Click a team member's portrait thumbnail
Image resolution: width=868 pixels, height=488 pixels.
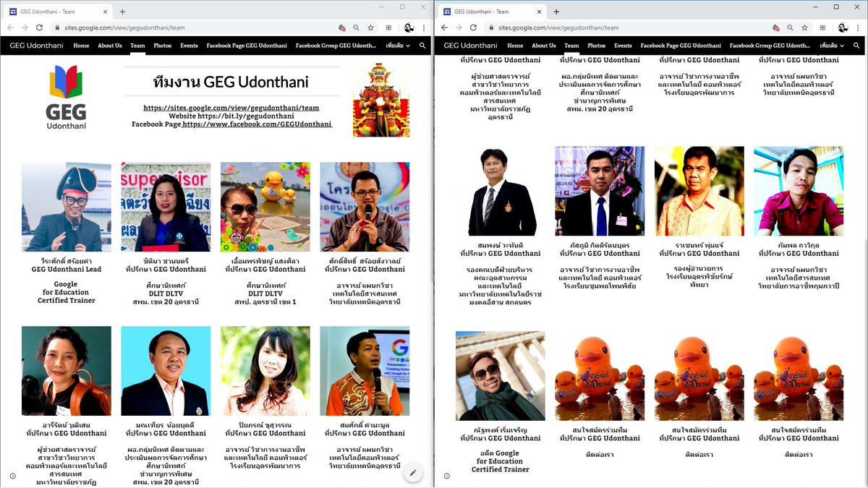coord(66,206)
